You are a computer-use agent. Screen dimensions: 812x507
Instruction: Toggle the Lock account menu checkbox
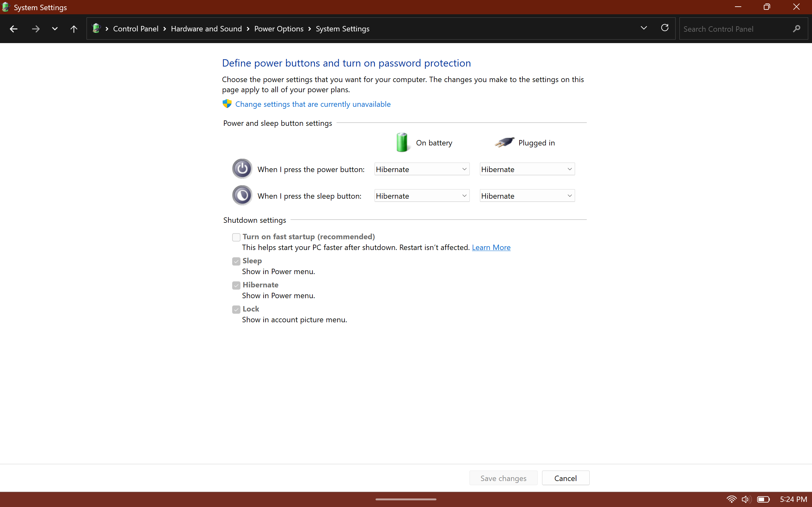coord(236,309)
